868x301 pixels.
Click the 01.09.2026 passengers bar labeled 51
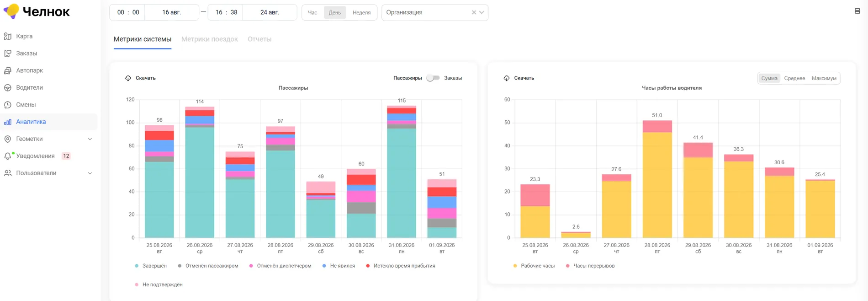442,209
